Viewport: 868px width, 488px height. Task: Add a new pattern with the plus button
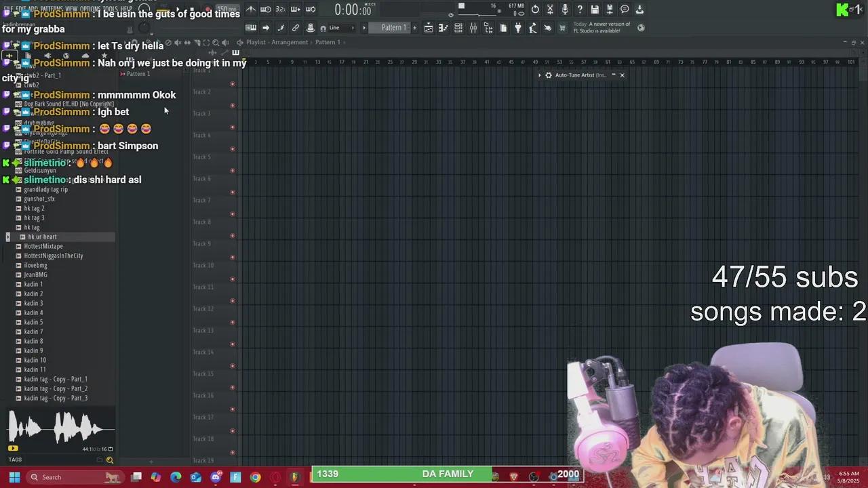414,28
